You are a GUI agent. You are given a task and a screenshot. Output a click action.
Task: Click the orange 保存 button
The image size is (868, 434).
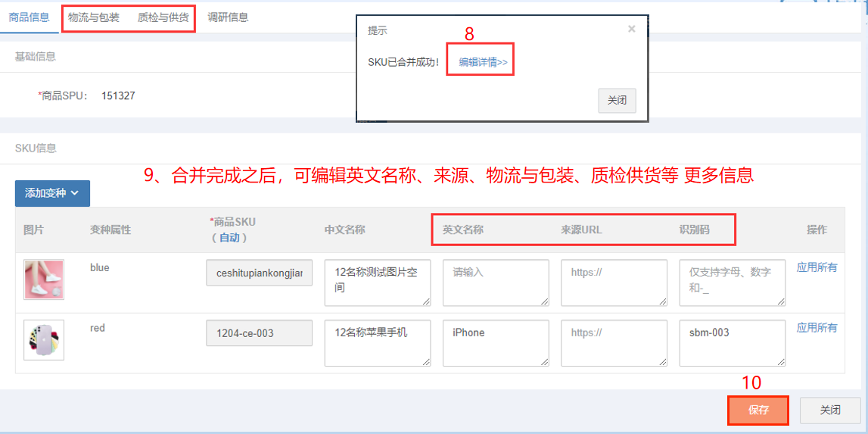pos(758,411)
